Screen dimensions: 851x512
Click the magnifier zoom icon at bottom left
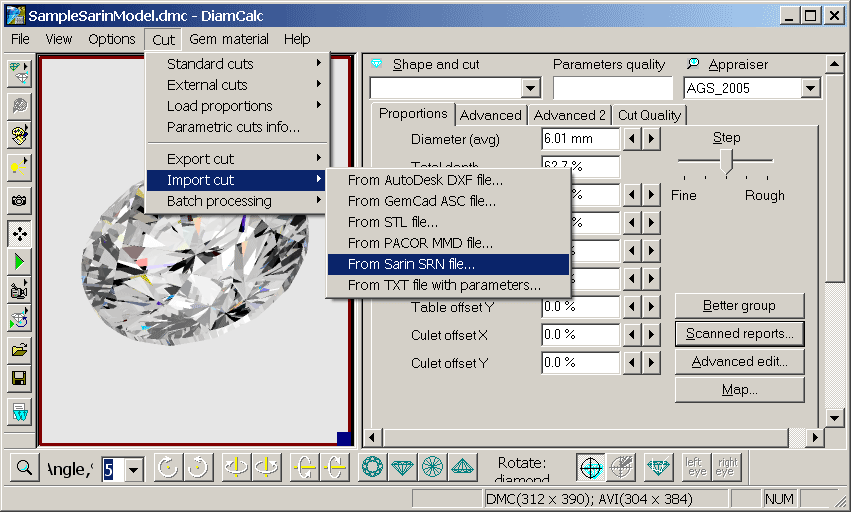(22, 468)
